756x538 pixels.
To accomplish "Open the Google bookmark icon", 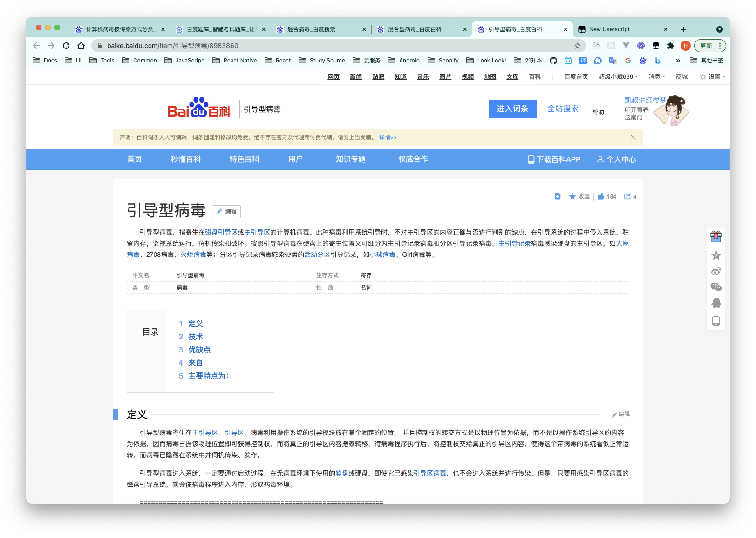I will click(x=628, y=61).
